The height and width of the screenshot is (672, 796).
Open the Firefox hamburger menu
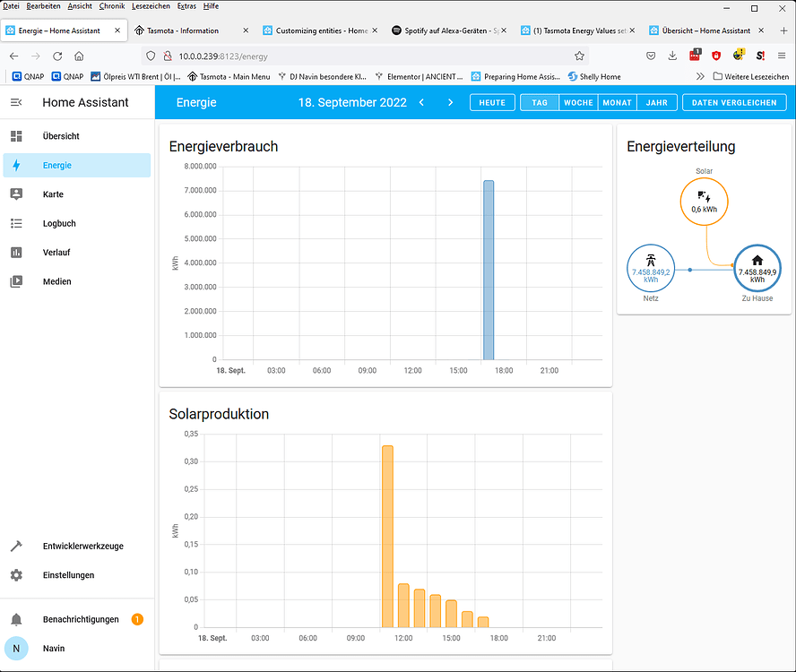(782, 56)
